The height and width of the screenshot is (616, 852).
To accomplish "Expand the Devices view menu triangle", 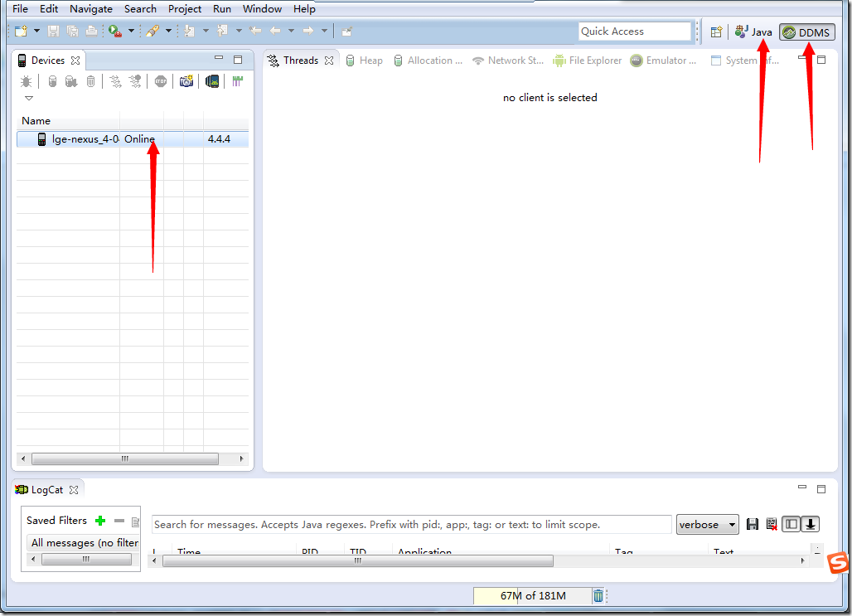I will (x=29, y=98).
